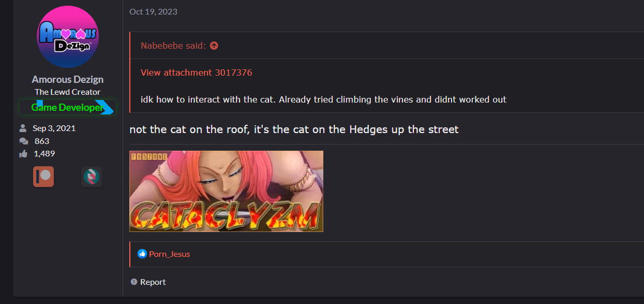Jump to quoted post via up-arrow icon
Screen dimensions: 644x304
(214, 46)
